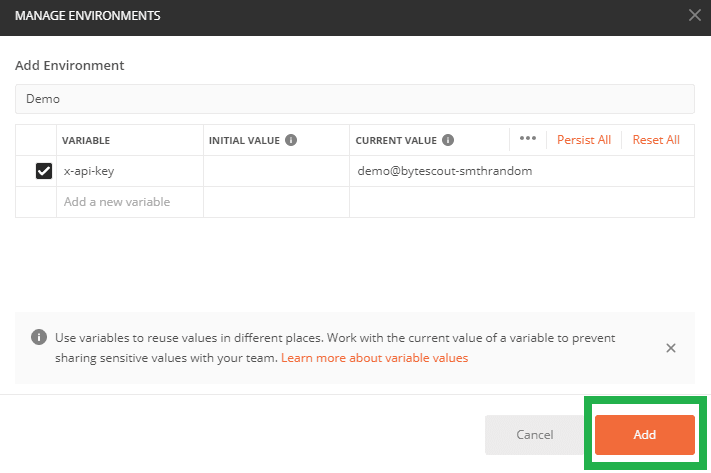
Task: Select the x-api-key variable name cell
Action: point(130,171)
